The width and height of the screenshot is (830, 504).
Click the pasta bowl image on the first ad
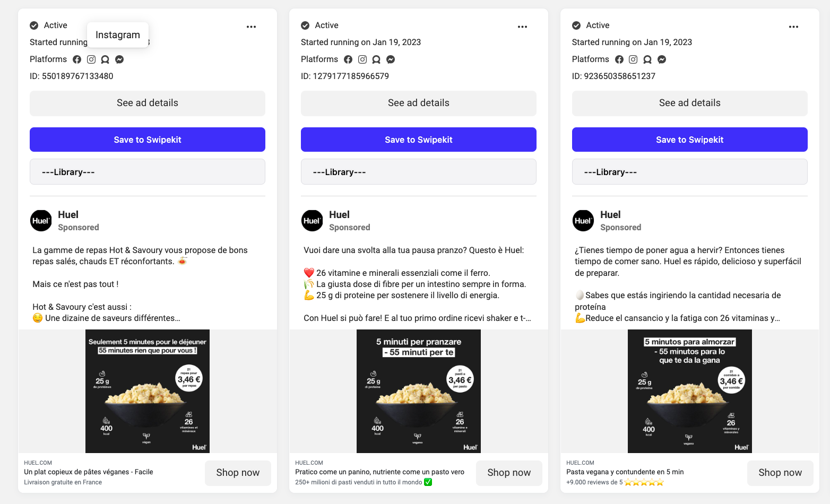point(147,392)
